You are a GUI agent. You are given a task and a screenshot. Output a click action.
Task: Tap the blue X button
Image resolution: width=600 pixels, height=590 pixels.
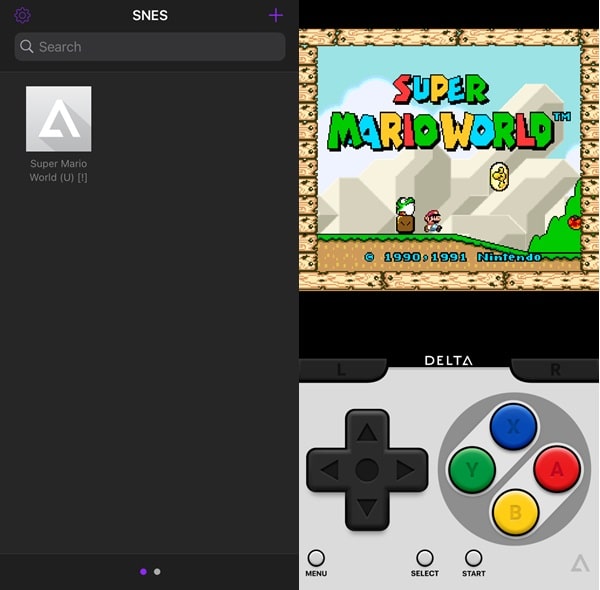pyautogui.click(x=514, y=426)
